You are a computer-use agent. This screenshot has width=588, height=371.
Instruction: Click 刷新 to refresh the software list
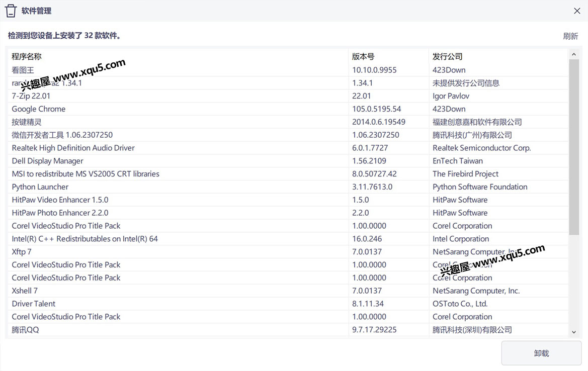pos(570,36)
